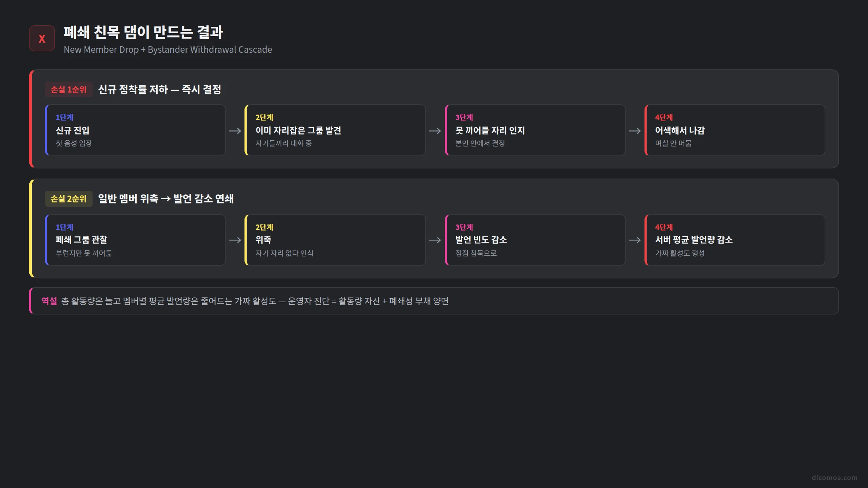The image size is (868, 488).
Task: Click the pink 역설 label
Action: click(49, 301)
